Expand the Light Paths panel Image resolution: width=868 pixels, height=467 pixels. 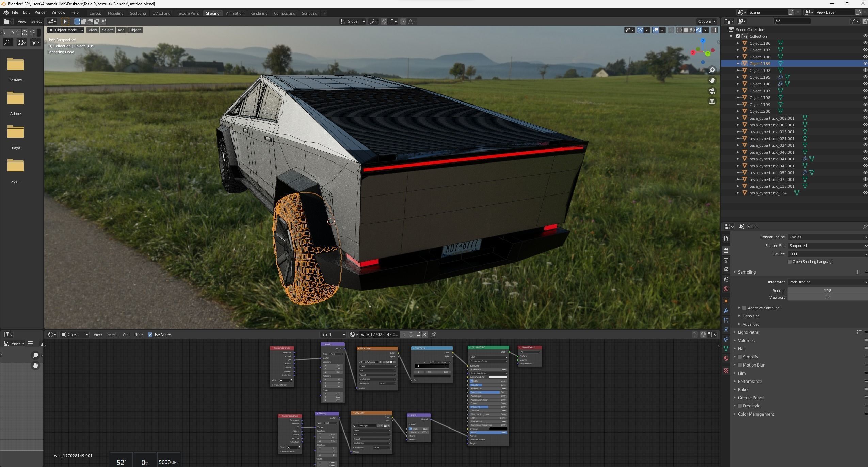point(748,332)
